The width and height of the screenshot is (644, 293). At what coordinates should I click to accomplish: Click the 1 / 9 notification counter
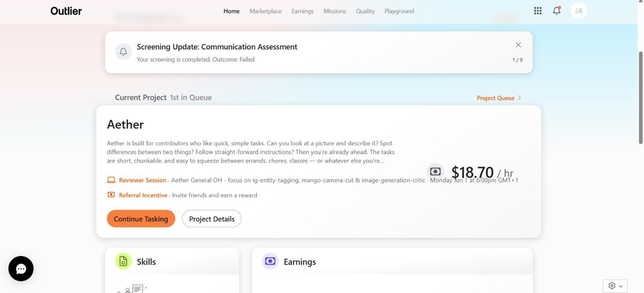click(517, 60)
